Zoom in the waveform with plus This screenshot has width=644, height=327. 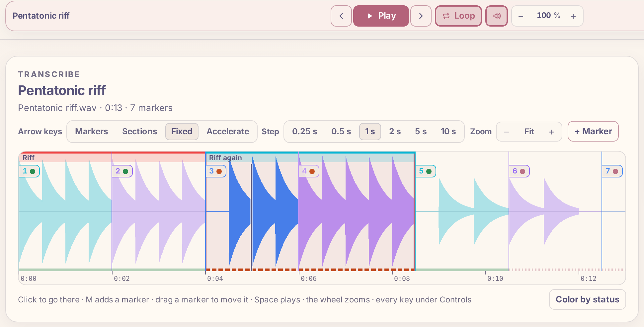552,132
